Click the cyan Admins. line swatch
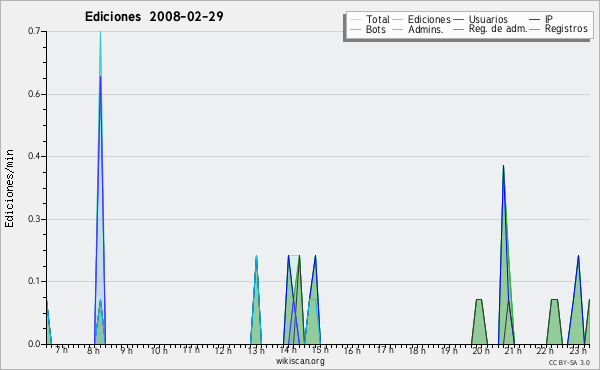 pos(398,29)
